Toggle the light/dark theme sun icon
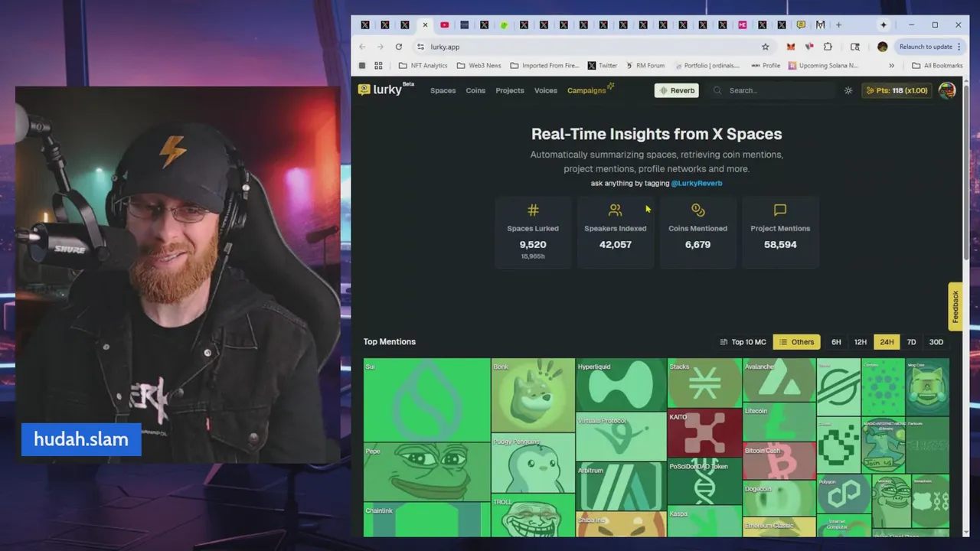This screenshot has width=980, height=551. [x=848, y=90]
